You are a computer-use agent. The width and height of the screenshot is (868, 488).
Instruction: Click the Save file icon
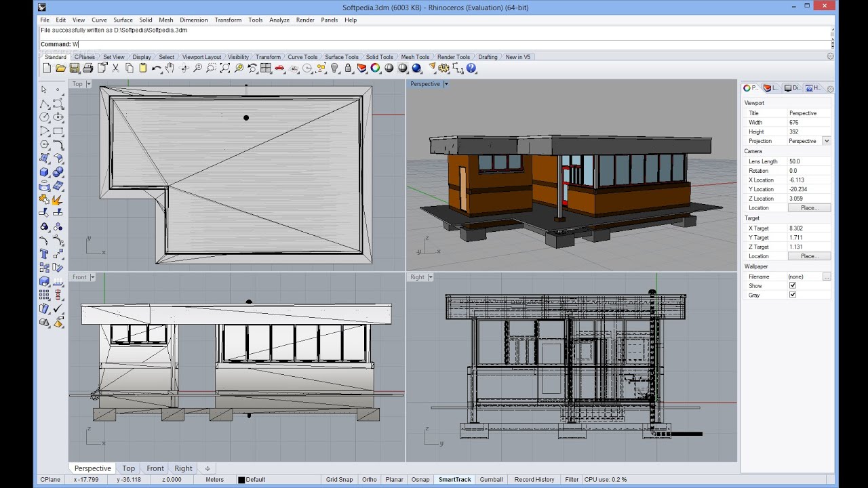[75, 68]
